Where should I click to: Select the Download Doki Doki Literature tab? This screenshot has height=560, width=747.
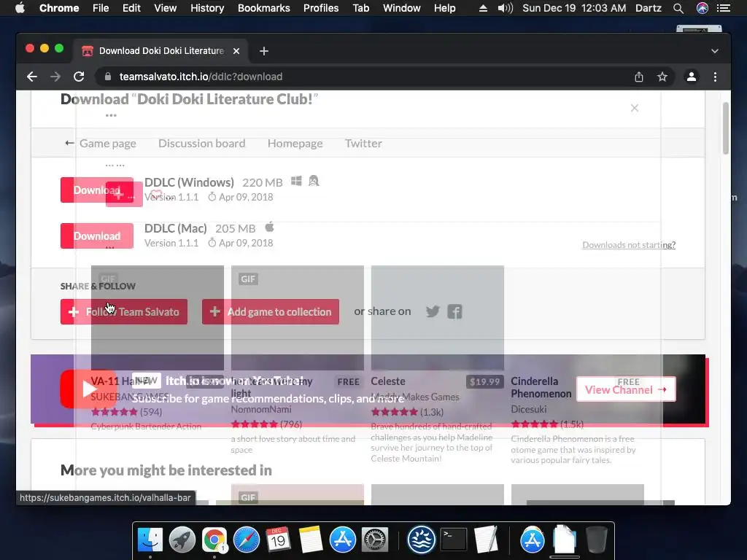(x=160, y=51)
